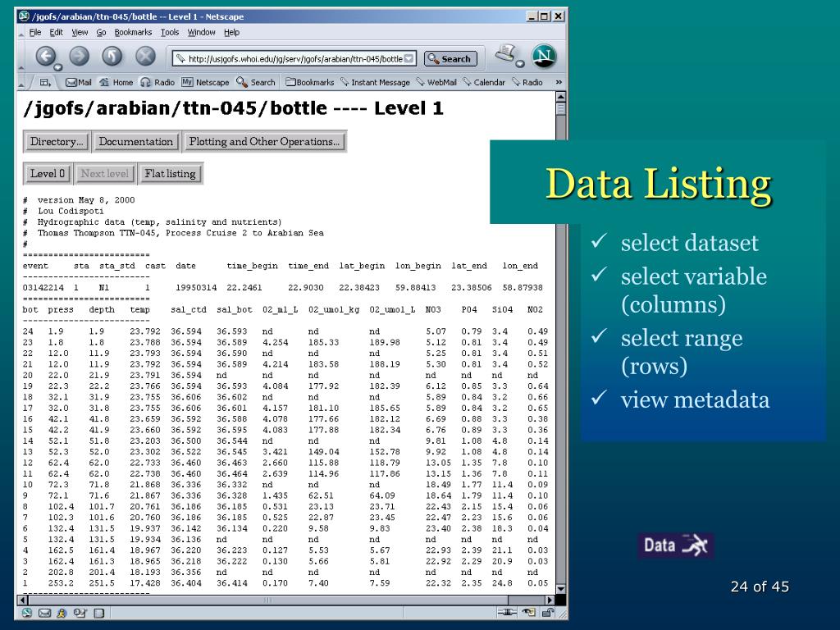Click the vertical scrollbar up arrow
840x630 pixels.
561,97
